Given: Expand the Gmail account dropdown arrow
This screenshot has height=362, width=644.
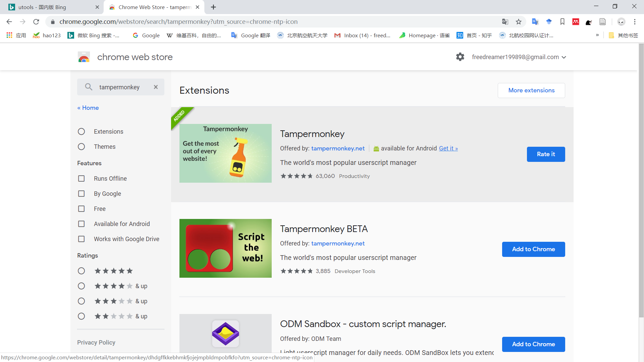Looking at the screenshot, I should pyautogui.click(x=564, y=57).
